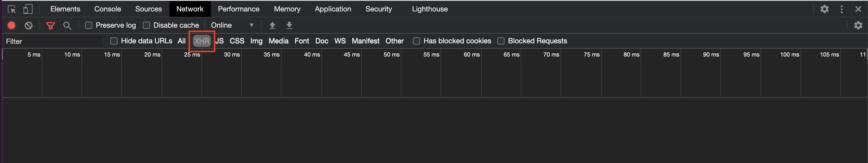Image resolution: width=868 pixels, height=163 pixels.
Task: Clear the network log
Action: (x=29, y=25)
